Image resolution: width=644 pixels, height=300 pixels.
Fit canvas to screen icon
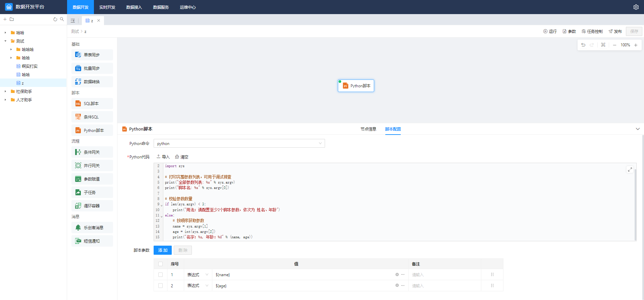click(603, 45)
